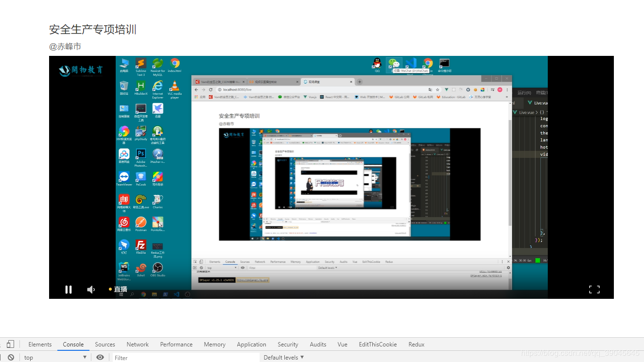Click the index.html Chrome shortcut in video

(174, 65)
